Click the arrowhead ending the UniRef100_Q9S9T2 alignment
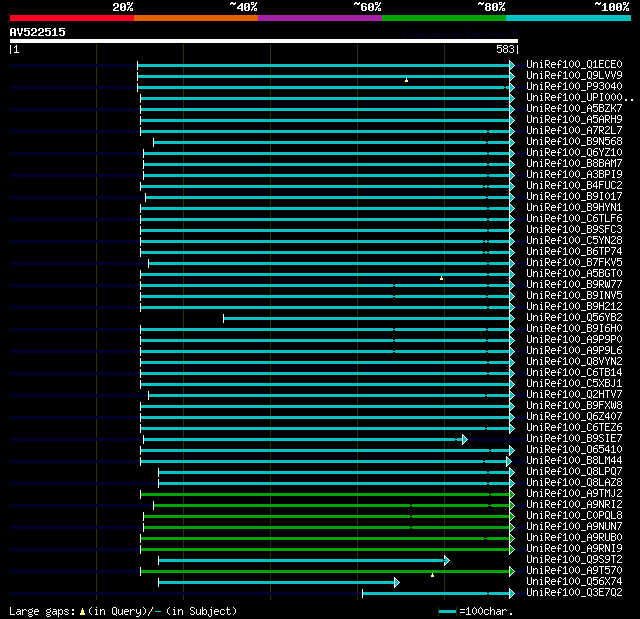The image size is (640, 619). (447, 561)
